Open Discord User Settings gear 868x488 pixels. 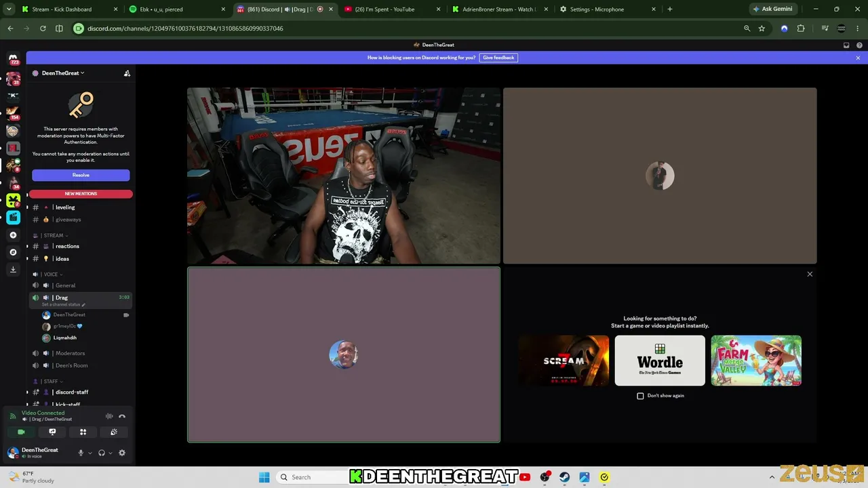(122, 453)
